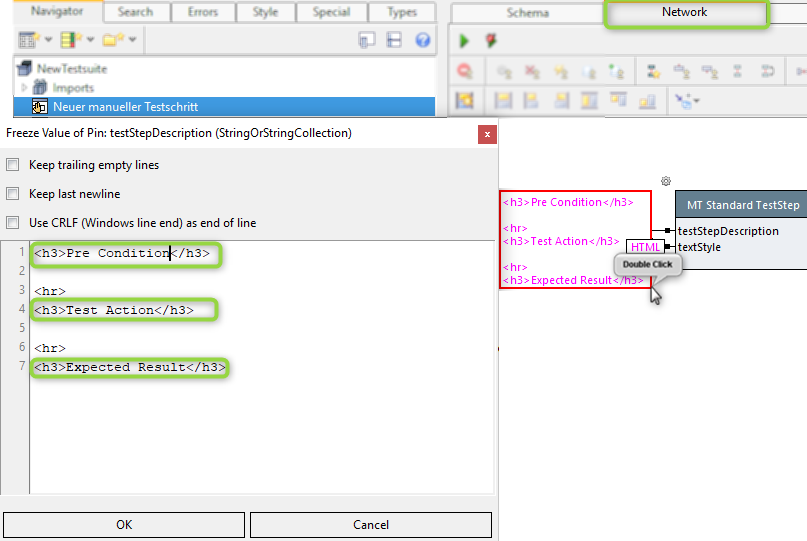Image resolution: width=807 pixels, height=541 pixels.
Task: Open the Errors tab
Action: (203, 12)
